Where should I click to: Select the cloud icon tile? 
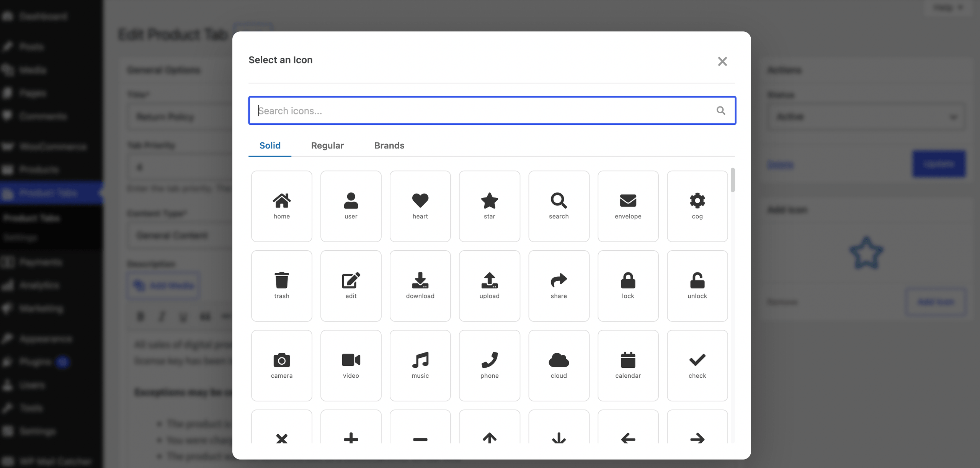coord(559,365)
